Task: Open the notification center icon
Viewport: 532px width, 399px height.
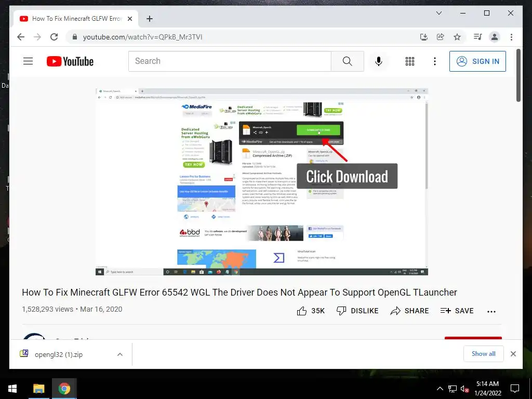Action: [515, 389]
